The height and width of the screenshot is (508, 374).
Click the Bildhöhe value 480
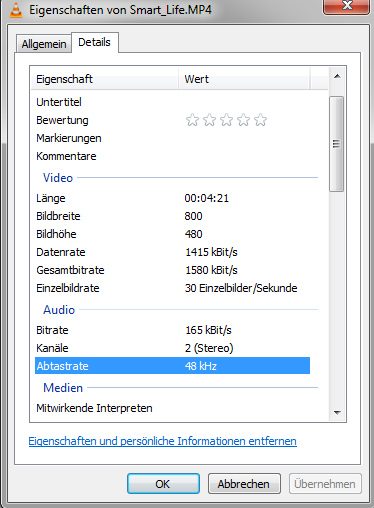point(193,234)
